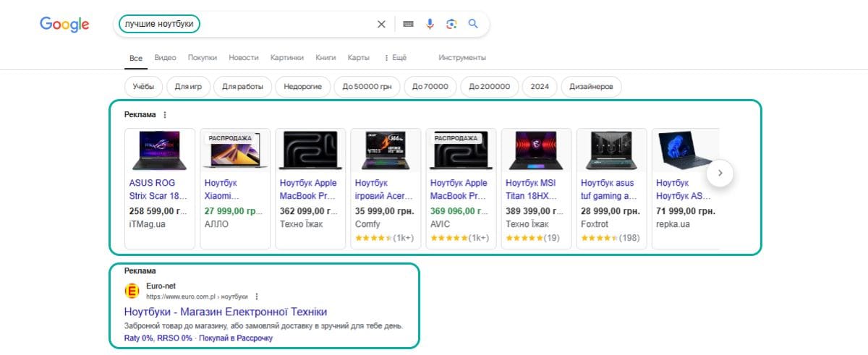Open the on-screen keyboard icon
Screen dimensions: 868x355
(x=409, y=24)
